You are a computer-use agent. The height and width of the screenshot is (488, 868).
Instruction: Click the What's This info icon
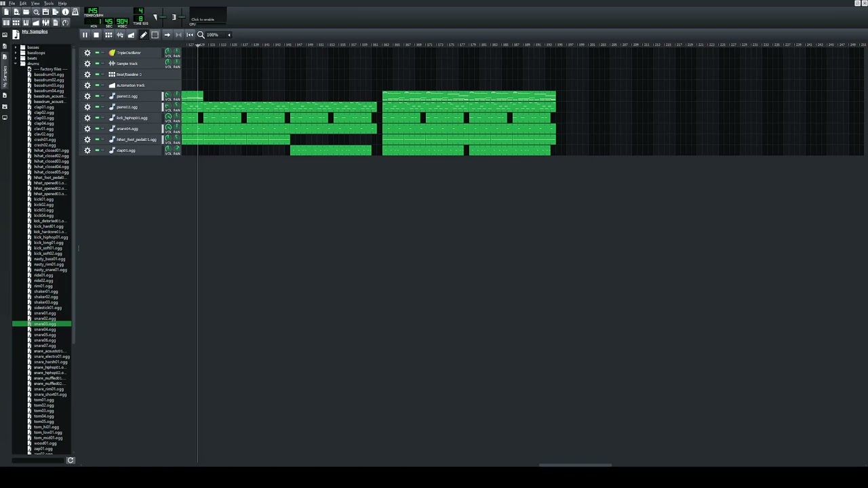click(65, 12)
